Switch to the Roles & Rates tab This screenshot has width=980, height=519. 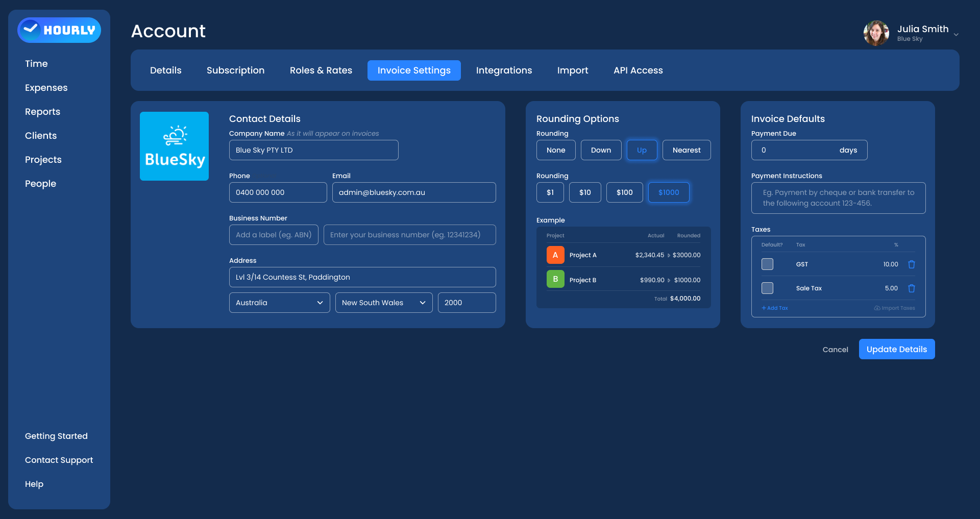point(321,70)
